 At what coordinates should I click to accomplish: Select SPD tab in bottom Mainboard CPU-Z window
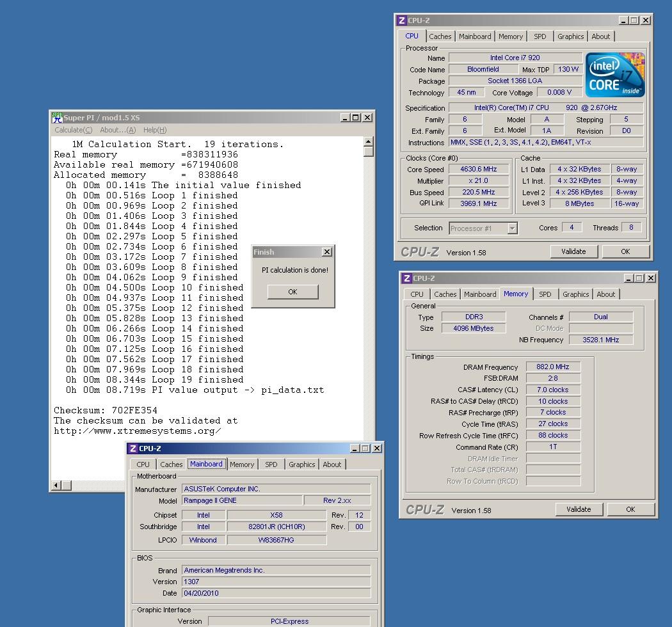pos(271,464)
